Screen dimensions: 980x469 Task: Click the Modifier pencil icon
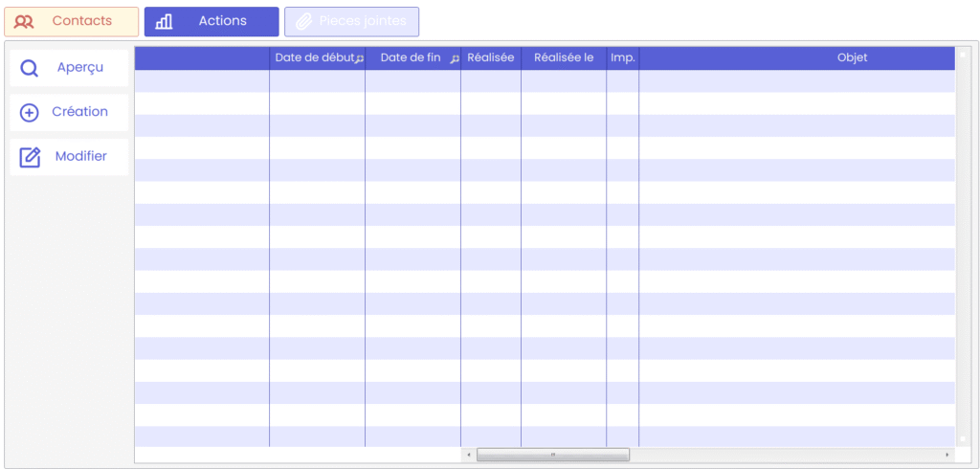coord(30,157)
